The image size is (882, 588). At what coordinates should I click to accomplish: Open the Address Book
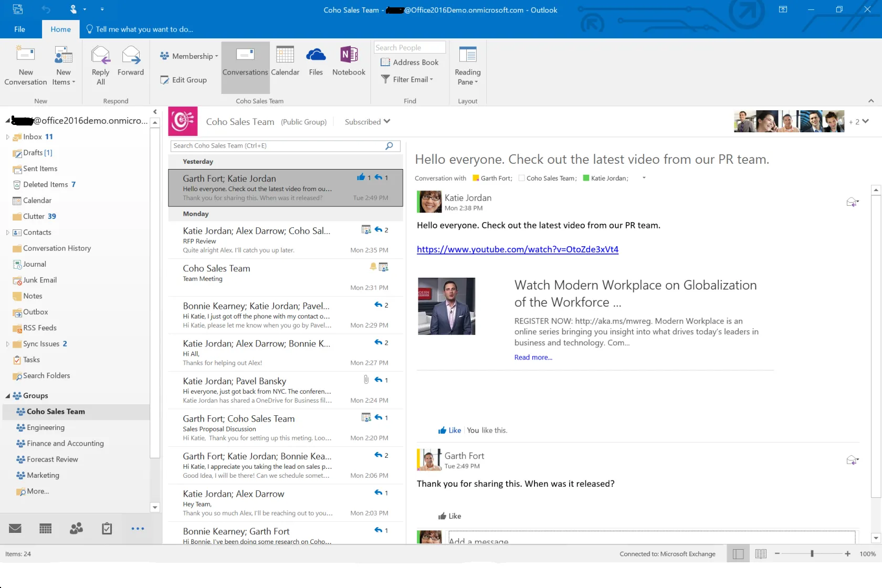click(409, 62)
